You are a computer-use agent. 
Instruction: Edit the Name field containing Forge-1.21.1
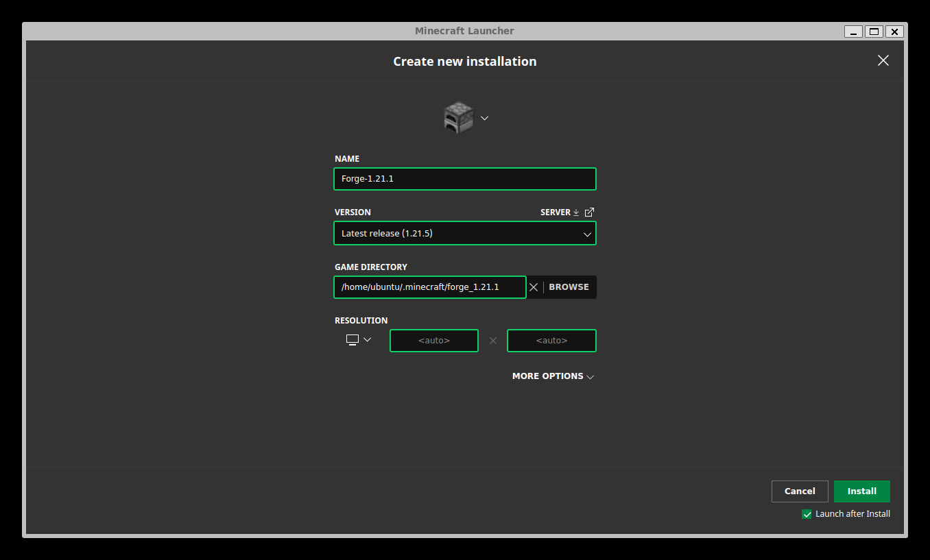[465, 179]
